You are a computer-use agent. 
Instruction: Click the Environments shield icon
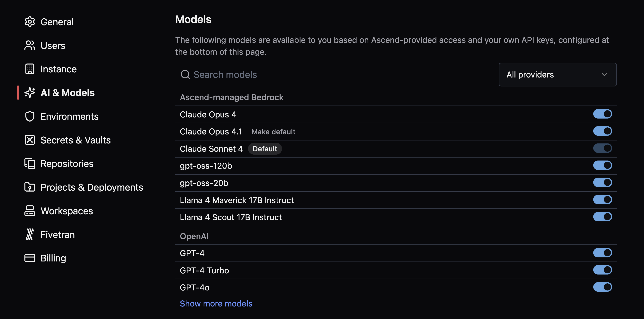pos(30,116)
